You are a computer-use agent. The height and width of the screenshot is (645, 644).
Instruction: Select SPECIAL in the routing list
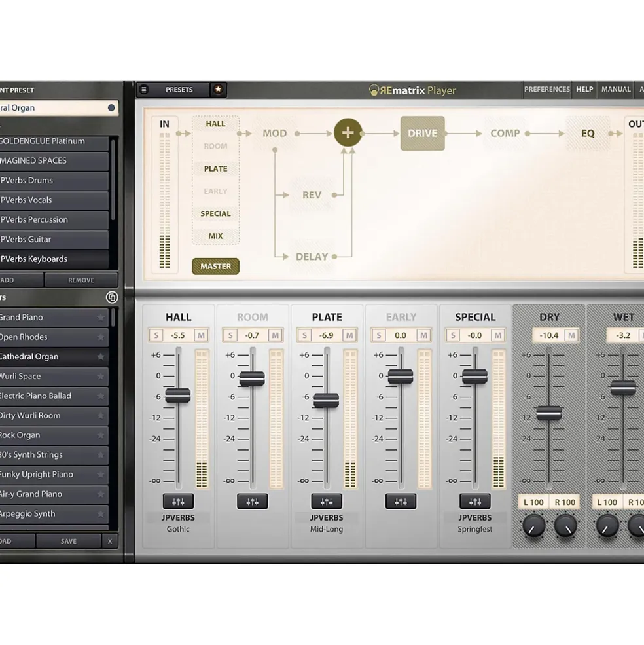coord(215,213)
